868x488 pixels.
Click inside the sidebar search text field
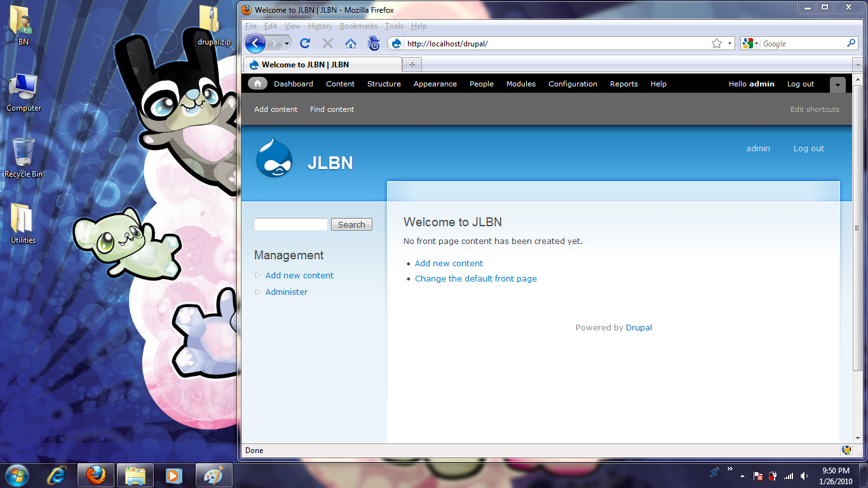pyautogui.click(x=290, y=224)
